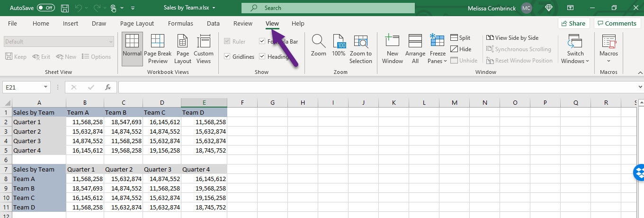Open the Comments pane button
Viewport: 644px width, 218px height.
(617, 24)
